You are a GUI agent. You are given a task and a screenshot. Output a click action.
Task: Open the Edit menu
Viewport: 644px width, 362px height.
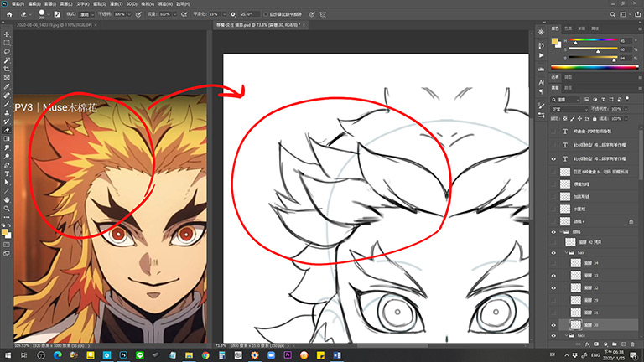[34, 3]
